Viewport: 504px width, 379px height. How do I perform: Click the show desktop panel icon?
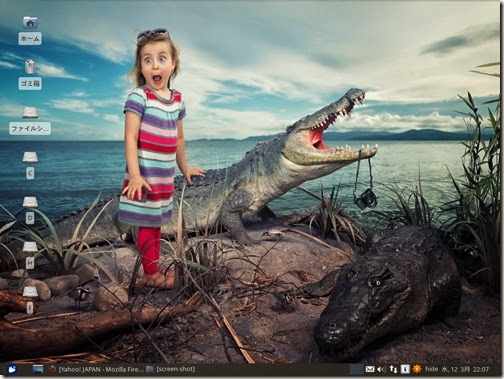[38, 369]
